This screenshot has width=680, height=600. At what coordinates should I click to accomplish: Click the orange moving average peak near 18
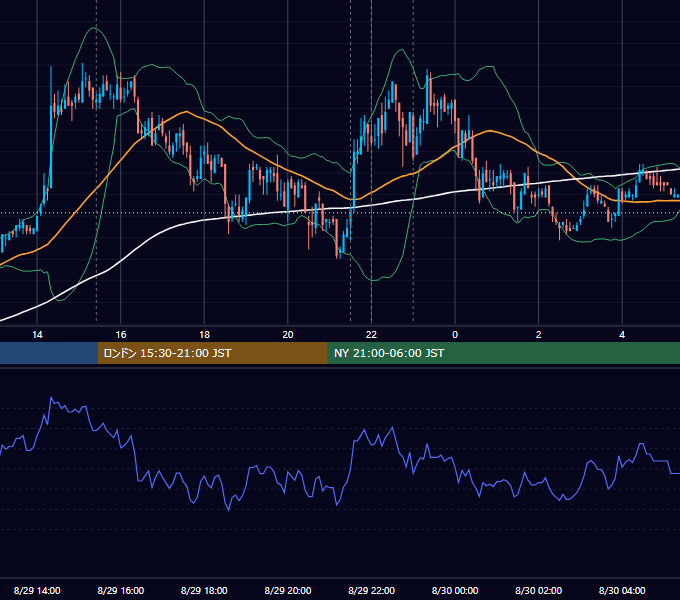click(x=186, y=111)
